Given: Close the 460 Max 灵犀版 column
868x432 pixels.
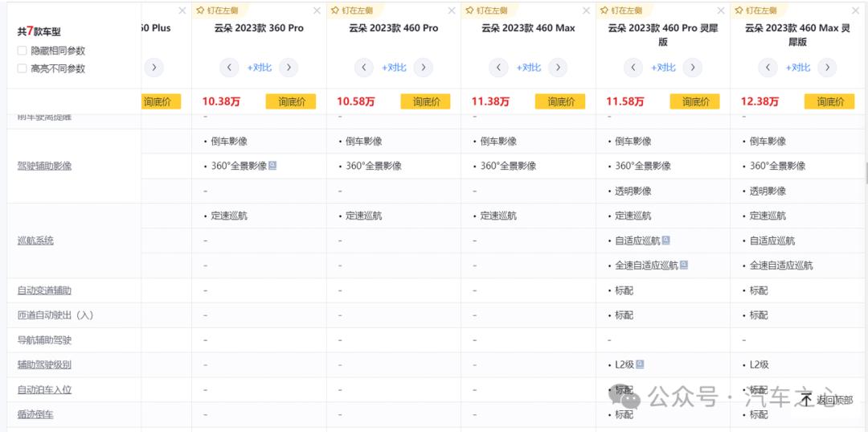Looking at the screenshot, I should tap(855, 10).
